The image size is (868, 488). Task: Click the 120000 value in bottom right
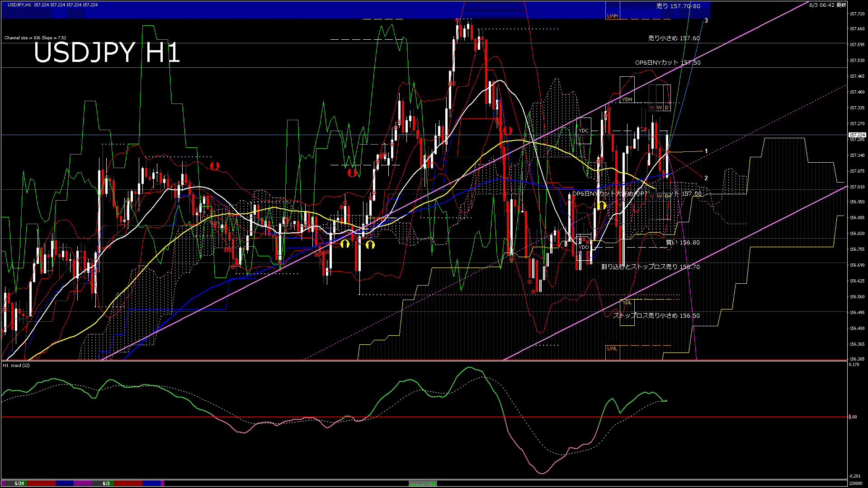pos(856,483)
